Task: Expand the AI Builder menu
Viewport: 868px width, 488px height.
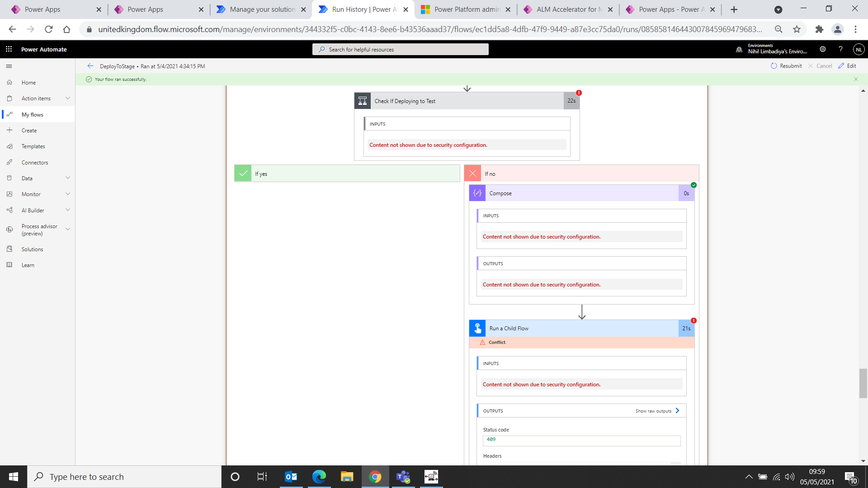Action: (x=68, y=210)
